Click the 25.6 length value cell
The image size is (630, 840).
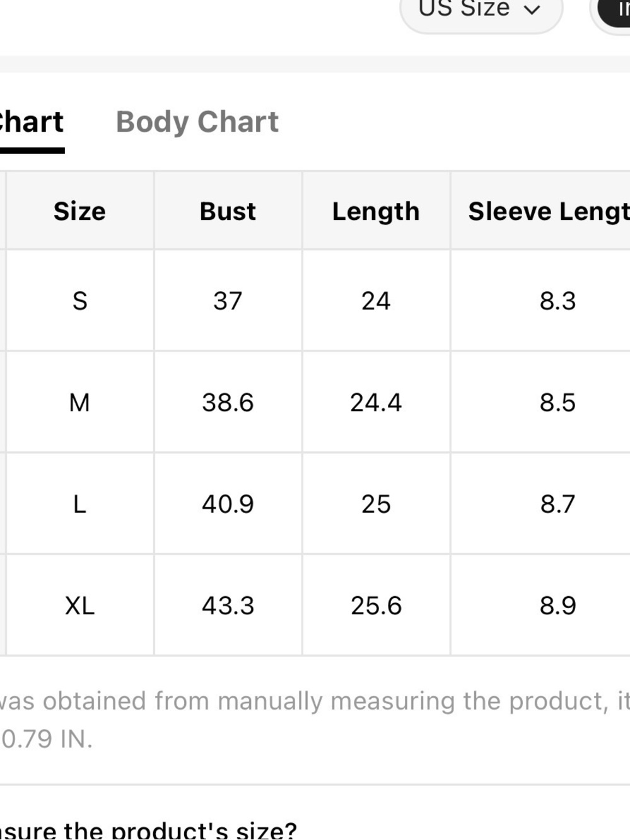[376, 606]
